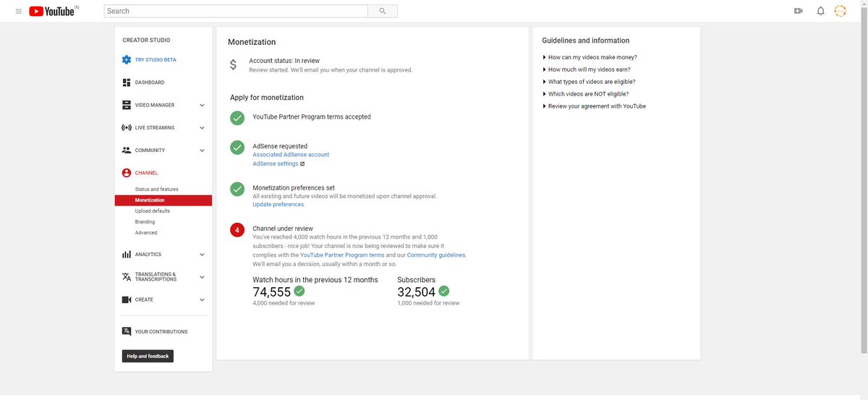
Task: Click the 'Guidelines and information' heading
Action: coord(586,41)
